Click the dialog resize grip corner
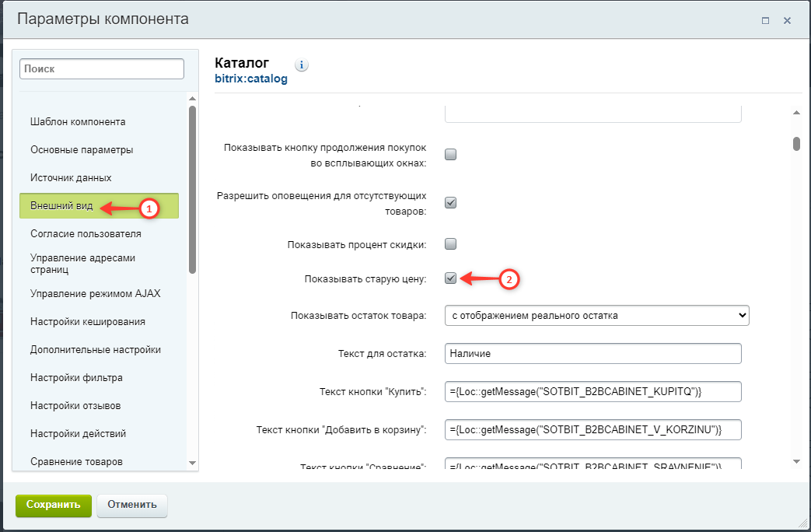The height and width of the screenshot is (532, 811). 802,523
